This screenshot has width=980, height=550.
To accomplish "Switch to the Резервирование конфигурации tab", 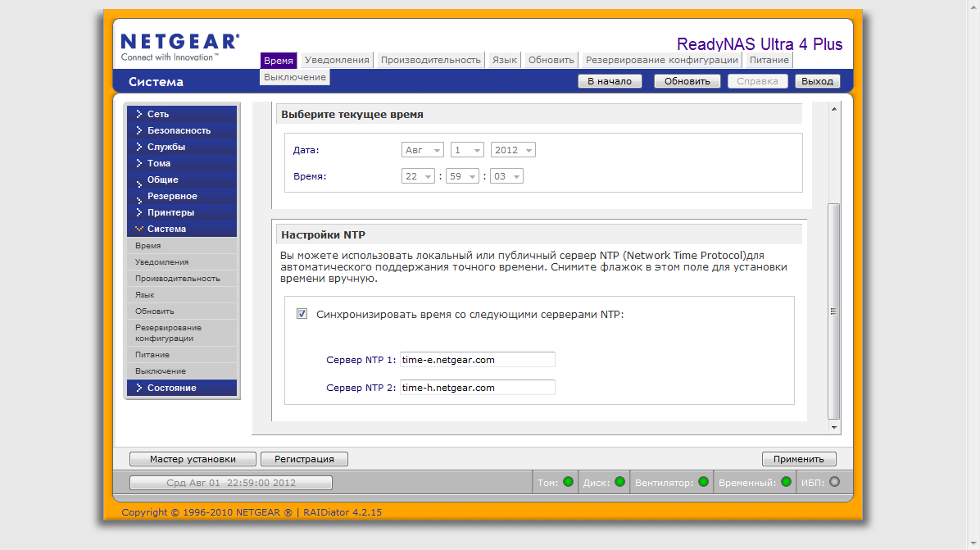I will (662, 60).
